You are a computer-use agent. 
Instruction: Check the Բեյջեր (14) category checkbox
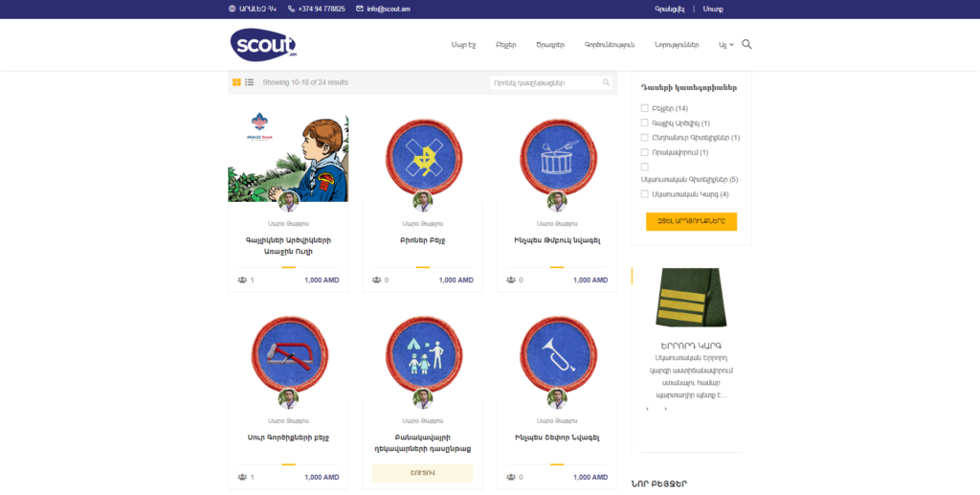[x=644, y=108]
